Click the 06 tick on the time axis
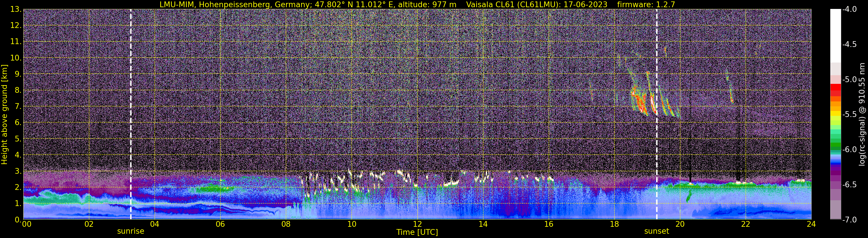868x238 pixels. point(220,224)
